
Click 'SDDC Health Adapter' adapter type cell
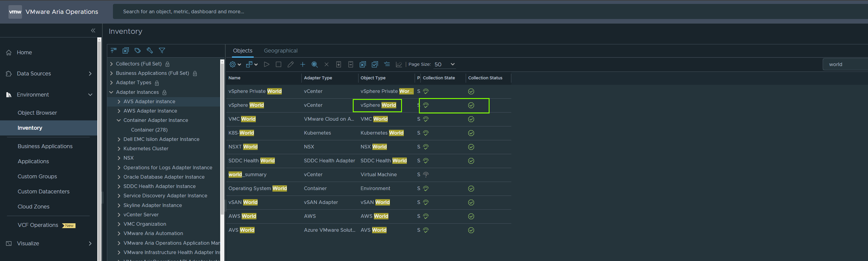point(329,161)
